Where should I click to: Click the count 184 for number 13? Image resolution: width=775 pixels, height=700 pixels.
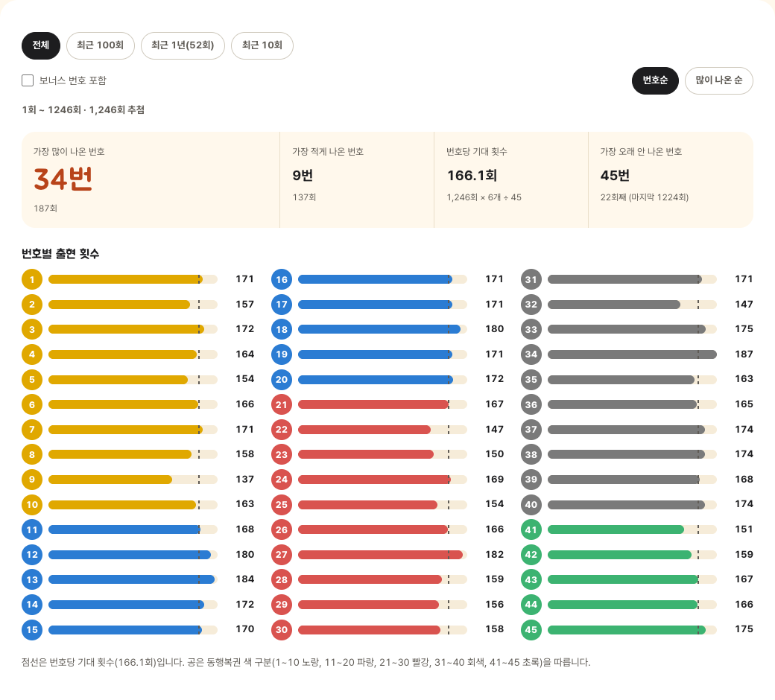pos(244,579)
